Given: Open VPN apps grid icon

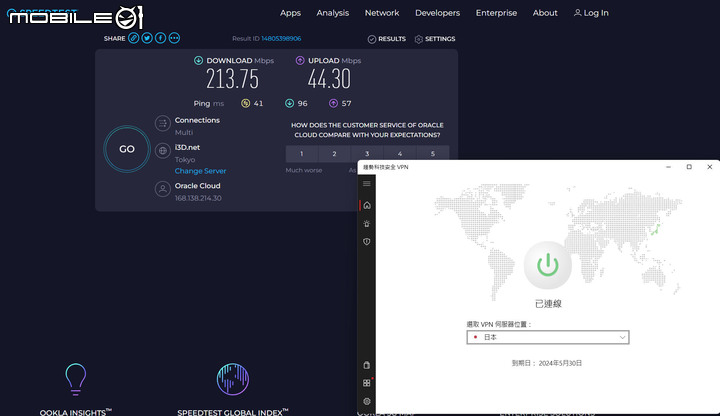Looking at the screenshot, I should point(366,383).
